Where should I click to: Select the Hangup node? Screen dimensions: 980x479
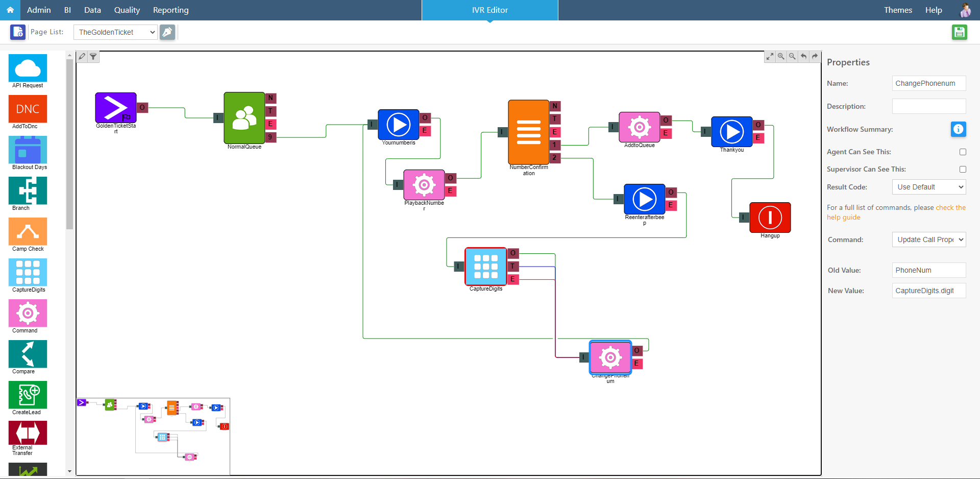[x=770, y=218]
